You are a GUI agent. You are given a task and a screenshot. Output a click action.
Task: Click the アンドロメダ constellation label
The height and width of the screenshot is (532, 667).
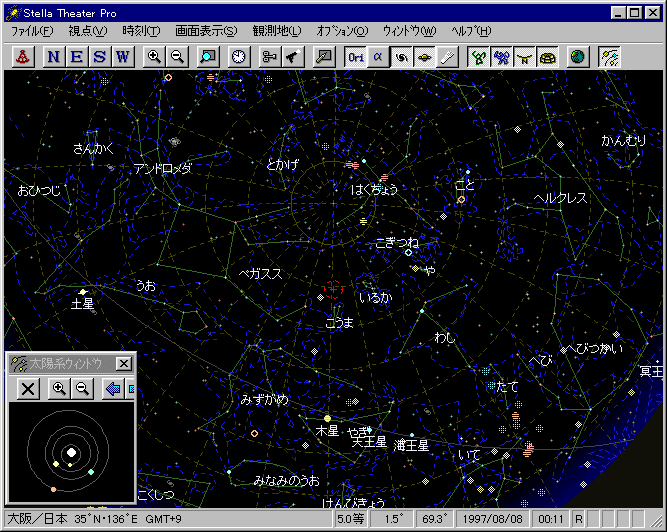coord(163,169)
